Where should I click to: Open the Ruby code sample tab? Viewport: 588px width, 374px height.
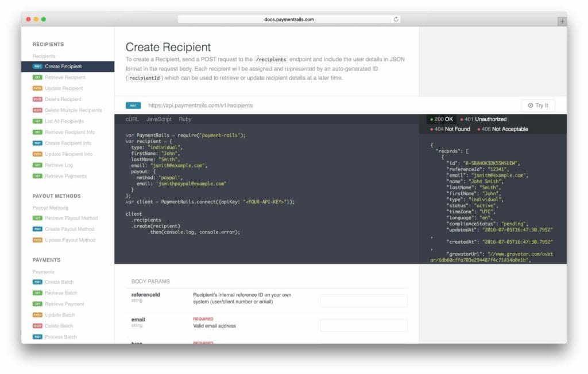185,119
